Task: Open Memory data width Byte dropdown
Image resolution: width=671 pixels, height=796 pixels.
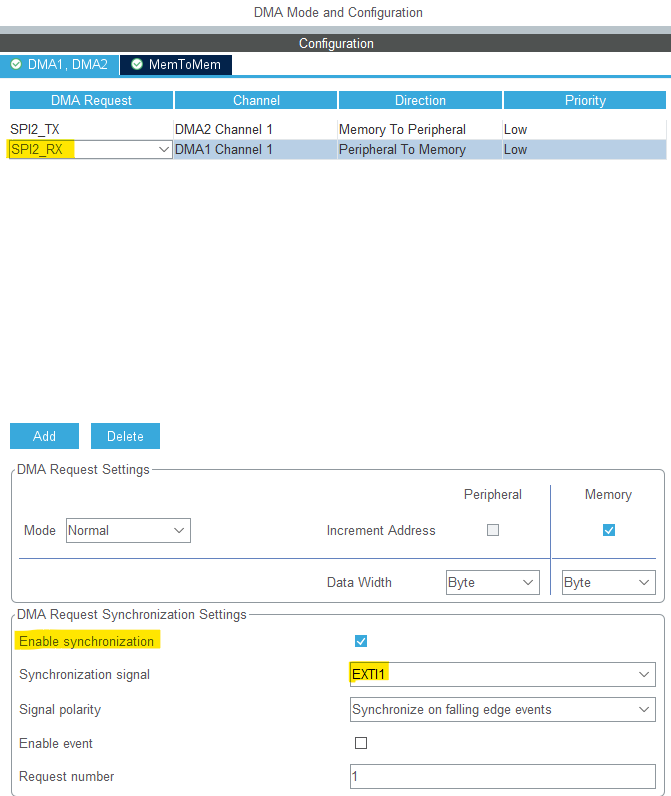Action: click(x=609, y=582)
